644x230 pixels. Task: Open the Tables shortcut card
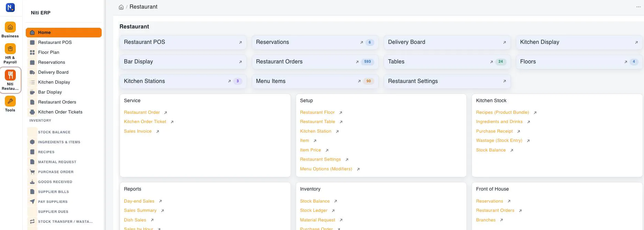click(x=447, y=62)
